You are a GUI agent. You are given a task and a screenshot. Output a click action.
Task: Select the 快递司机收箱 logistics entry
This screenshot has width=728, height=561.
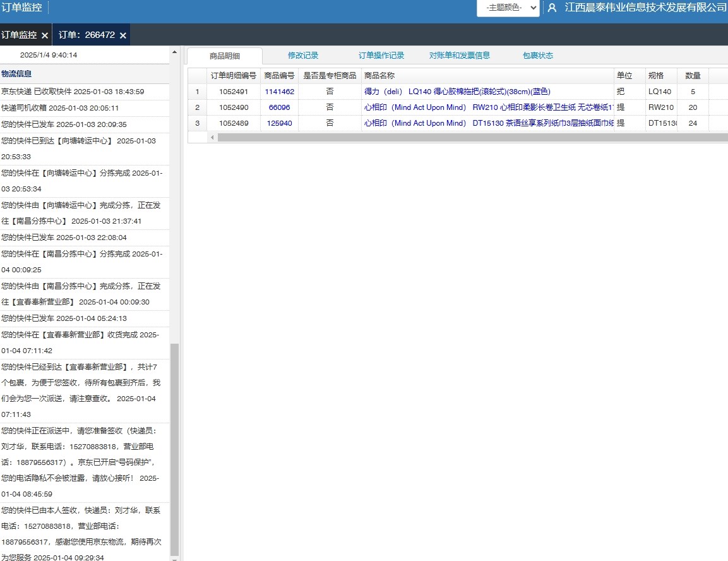click(85, 108)
